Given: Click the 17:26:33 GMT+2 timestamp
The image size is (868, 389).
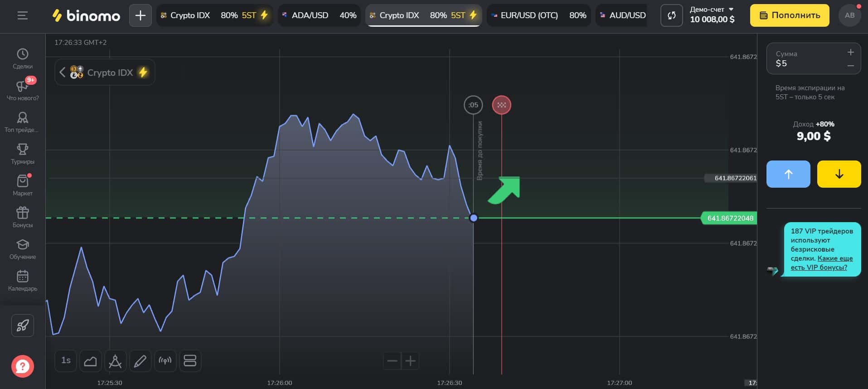Looking at the screenshot, I should tap(81, 42).
